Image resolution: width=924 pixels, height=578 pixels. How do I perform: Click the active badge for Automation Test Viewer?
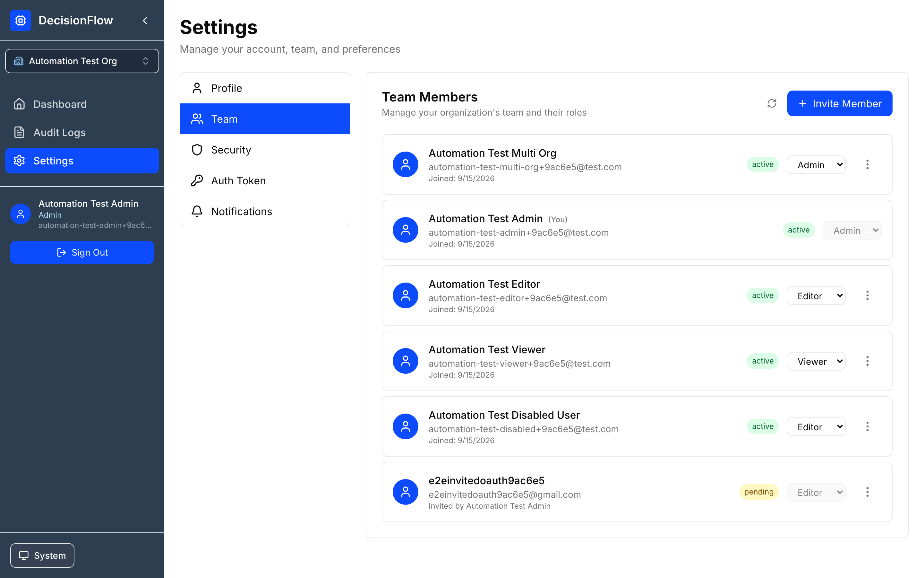763,361
